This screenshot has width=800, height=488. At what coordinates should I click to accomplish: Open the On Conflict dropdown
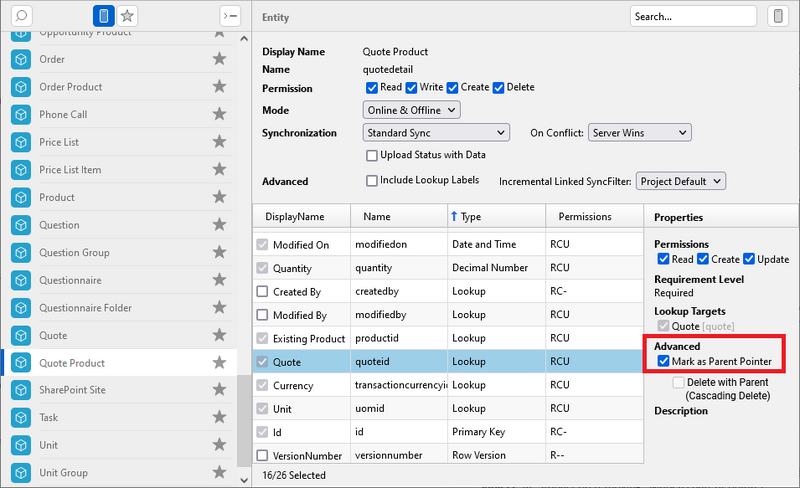pos(638,132)
